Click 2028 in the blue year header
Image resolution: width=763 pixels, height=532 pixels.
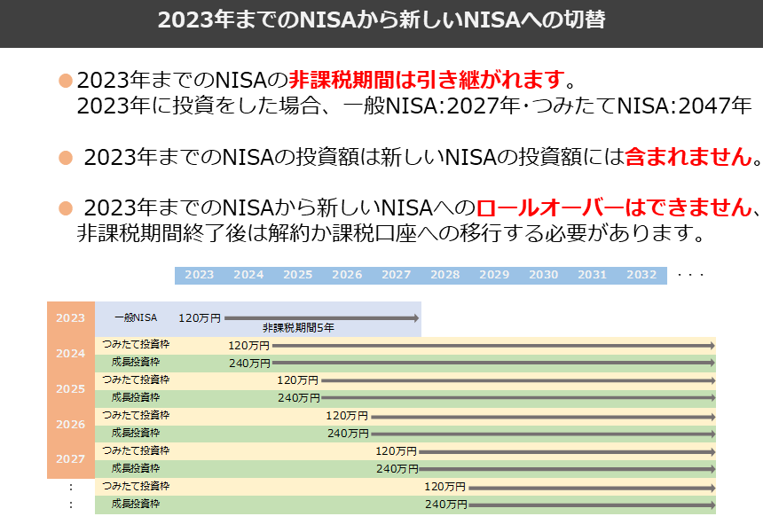tap(445, 275)
